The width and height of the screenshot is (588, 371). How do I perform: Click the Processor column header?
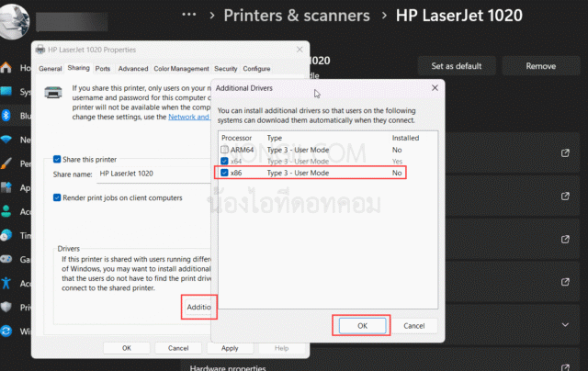point(236,138)
